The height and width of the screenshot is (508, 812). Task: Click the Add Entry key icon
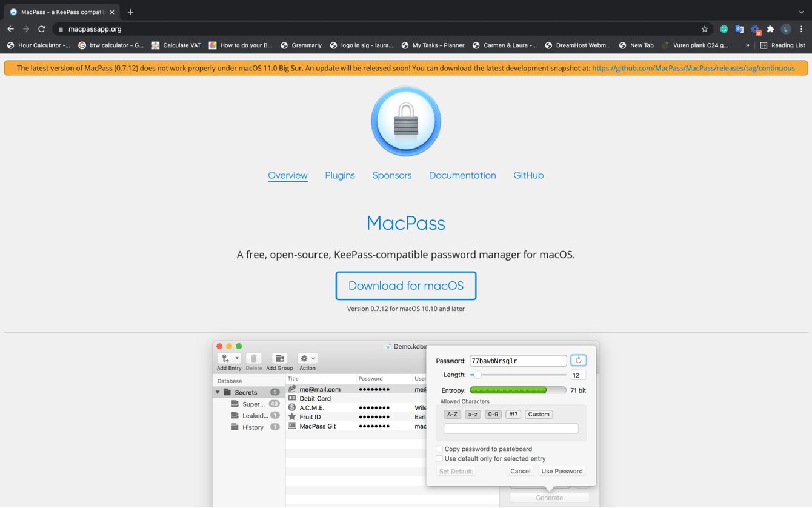tap(225, 358)
